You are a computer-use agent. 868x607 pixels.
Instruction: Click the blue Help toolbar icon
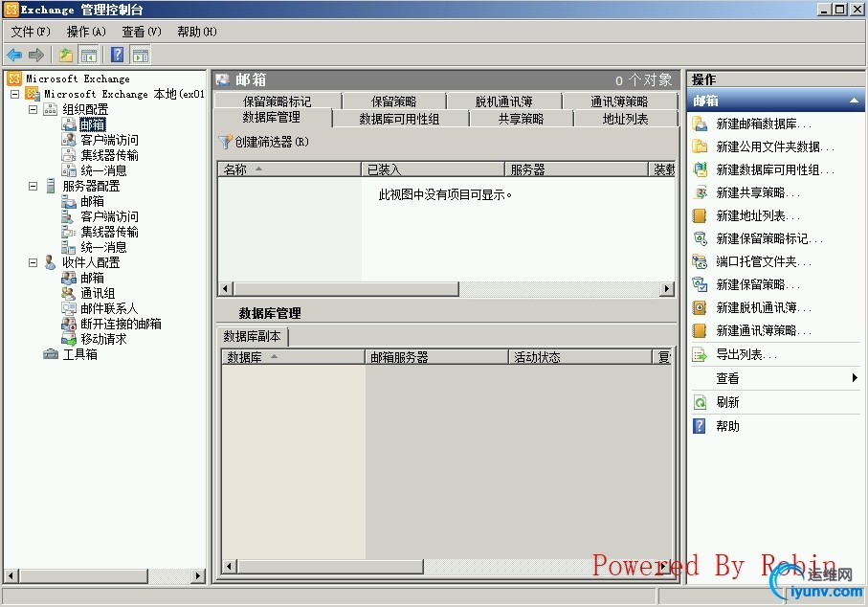(118, 55)
